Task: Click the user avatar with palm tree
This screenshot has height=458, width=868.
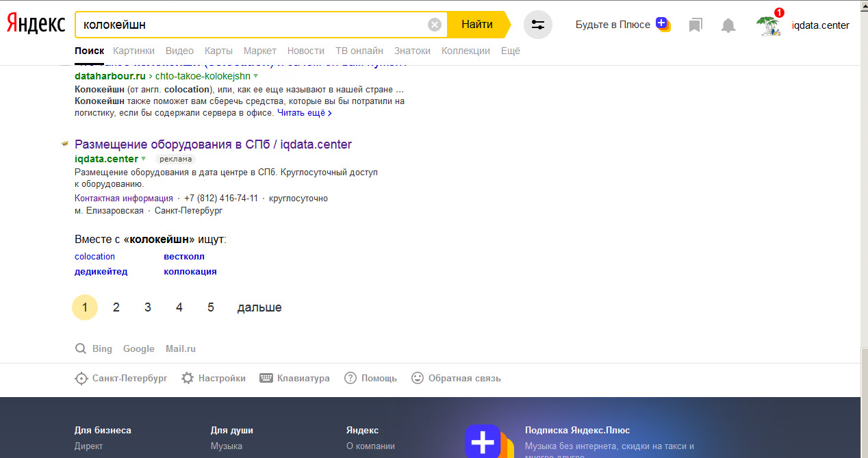Action: 769,25
